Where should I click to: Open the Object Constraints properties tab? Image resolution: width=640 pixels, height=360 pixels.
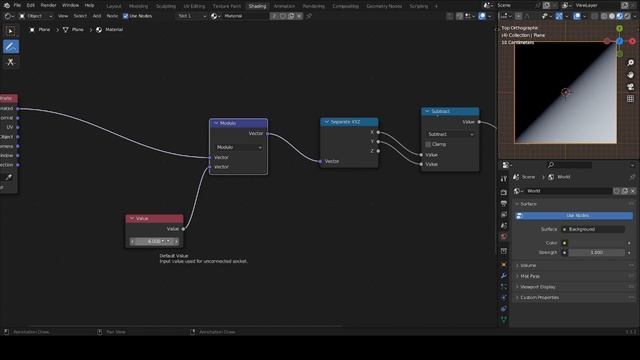[x=504, y=309]
